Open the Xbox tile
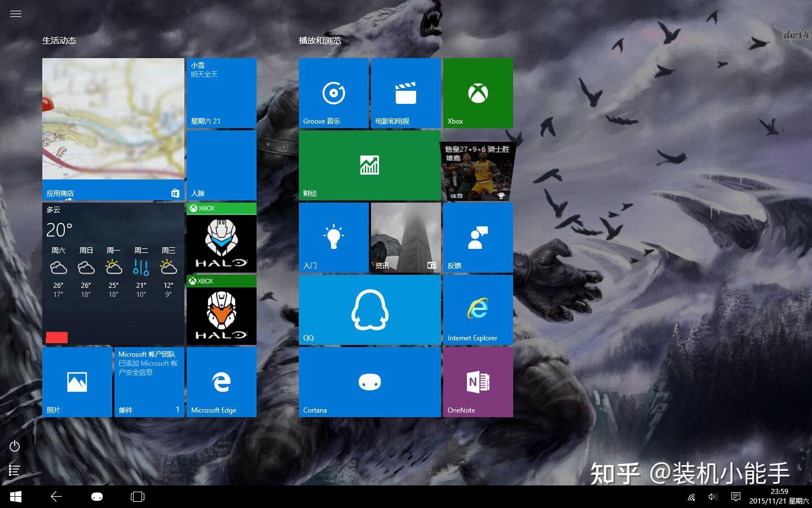This screenshot has width=812, height=508. click(477, 93)
